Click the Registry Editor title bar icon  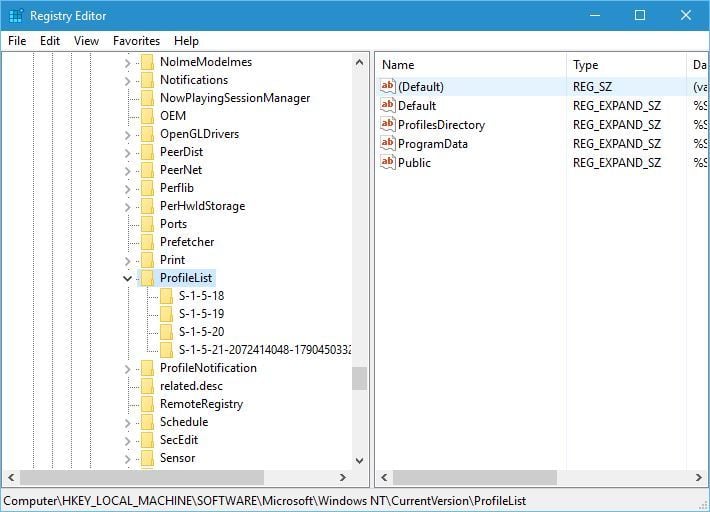pos(16,15)
